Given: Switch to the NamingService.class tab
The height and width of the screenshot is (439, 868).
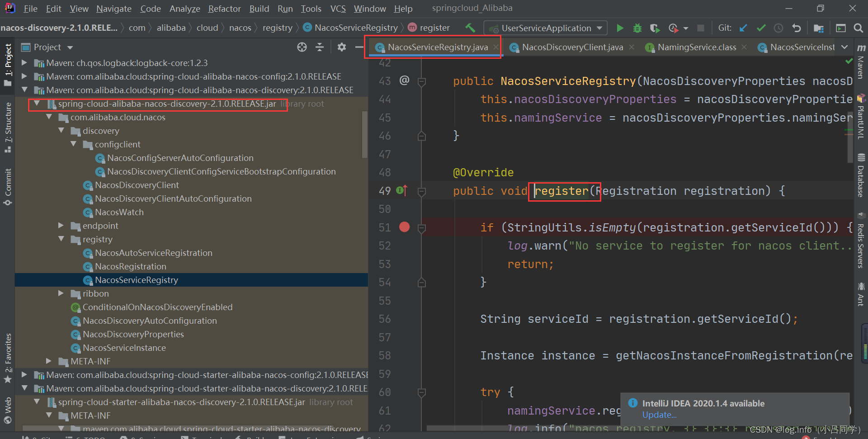Looking at the screenshot, I should (697, 47).
